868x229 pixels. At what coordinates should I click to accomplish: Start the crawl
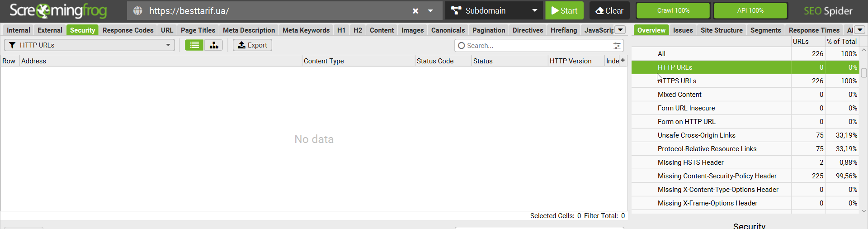[x=564, y=10]
